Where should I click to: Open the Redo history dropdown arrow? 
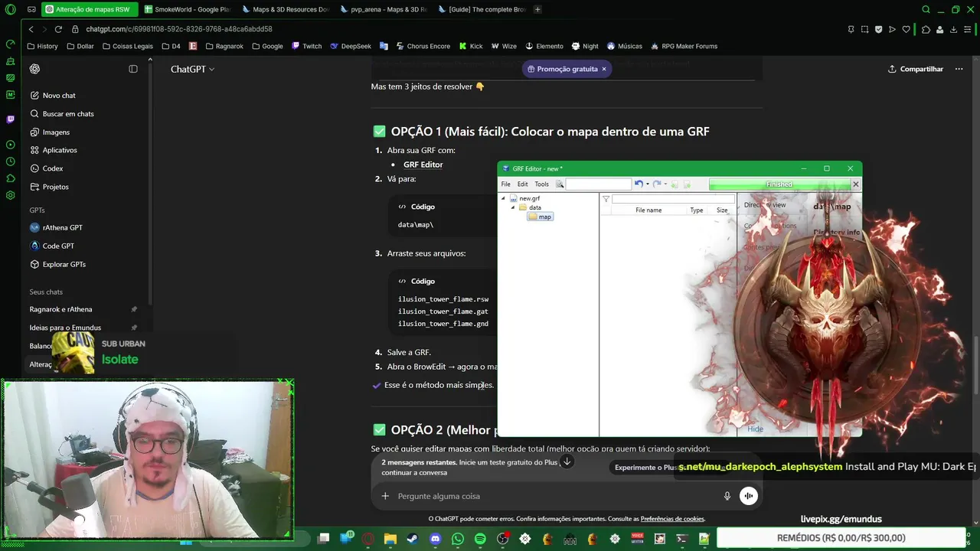pos(665,184)
